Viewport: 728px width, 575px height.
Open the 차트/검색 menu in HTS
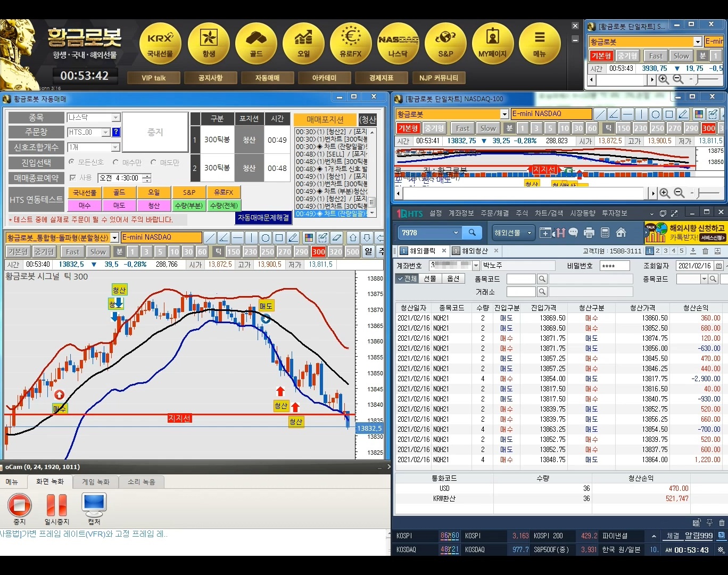tap(549, 213)
